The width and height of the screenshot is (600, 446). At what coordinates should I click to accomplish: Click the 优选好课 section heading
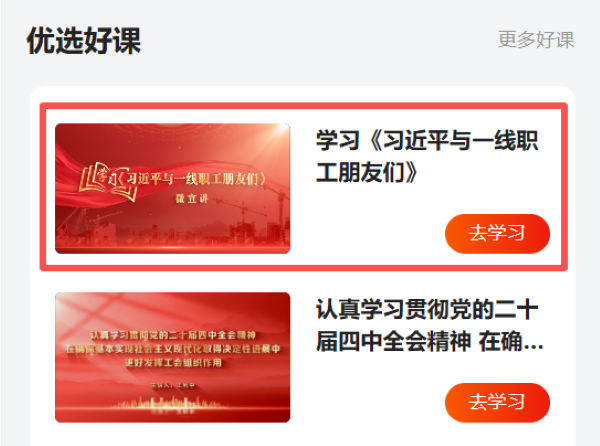click(84, 41)
